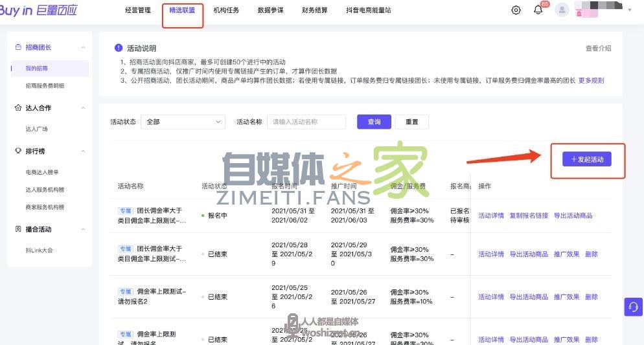Click the blue info icon beside 活动说明
The width and height of the screenshot is (644, 345).
point(119,48)
